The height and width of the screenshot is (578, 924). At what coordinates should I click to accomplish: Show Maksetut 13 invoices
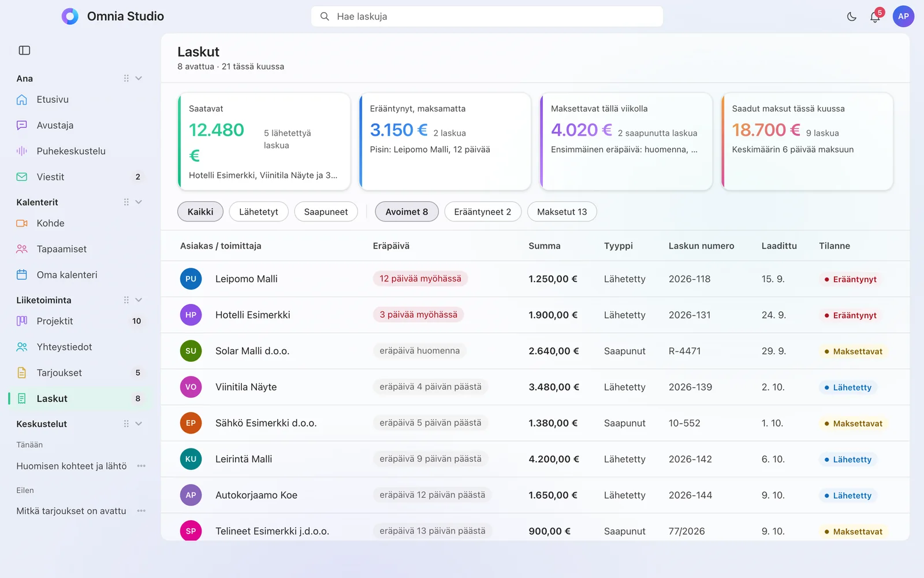pos(562,212)
